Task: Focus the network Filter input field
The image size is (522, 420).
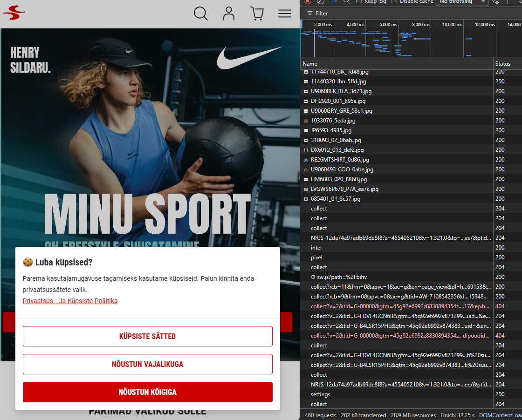Action: point(413,14)
